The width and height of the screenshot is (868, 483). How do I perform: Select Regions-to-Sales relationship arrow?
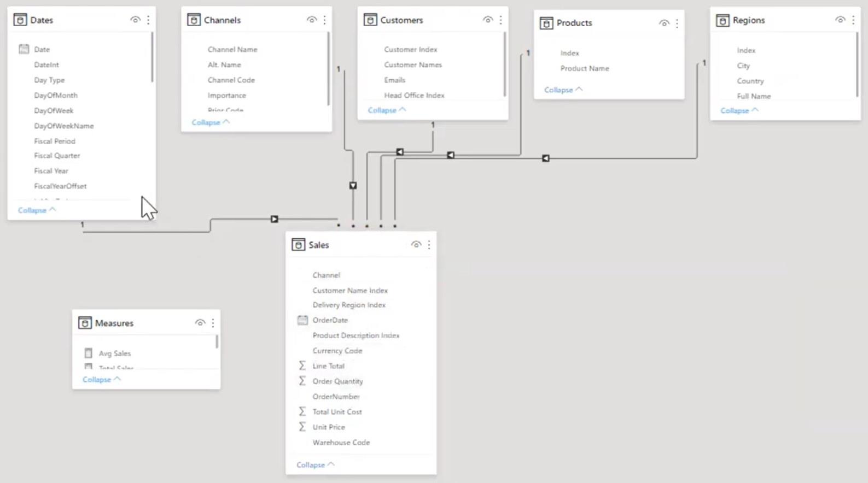point(545,158)
